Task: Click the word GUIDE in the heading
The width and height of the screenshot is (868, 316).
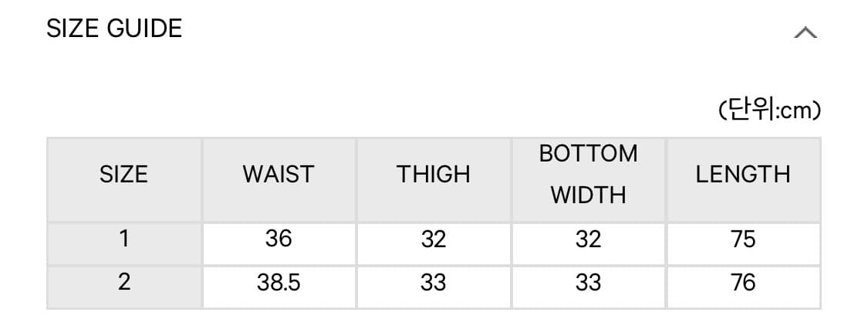Action: (144, 29)
